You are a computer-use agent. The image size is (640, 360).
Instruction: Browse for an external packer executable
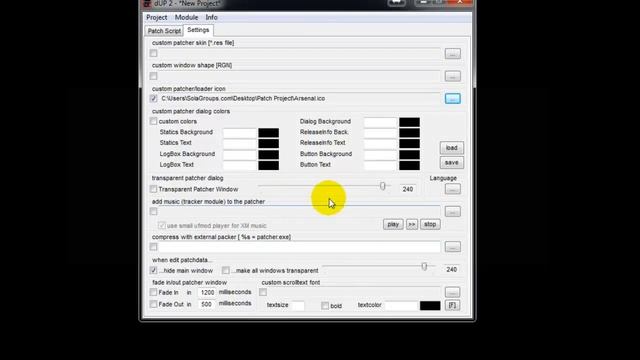[452, 247]
